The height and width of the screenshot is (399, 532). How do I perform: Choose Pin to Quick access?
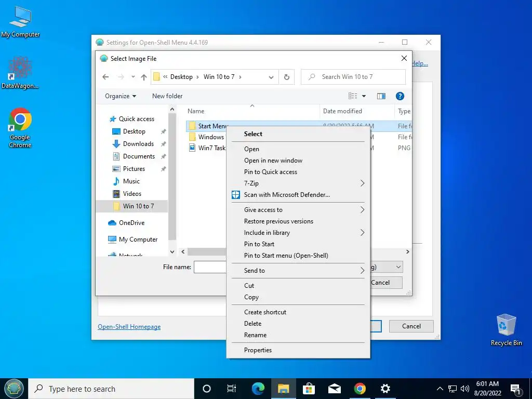click(298, 171)
